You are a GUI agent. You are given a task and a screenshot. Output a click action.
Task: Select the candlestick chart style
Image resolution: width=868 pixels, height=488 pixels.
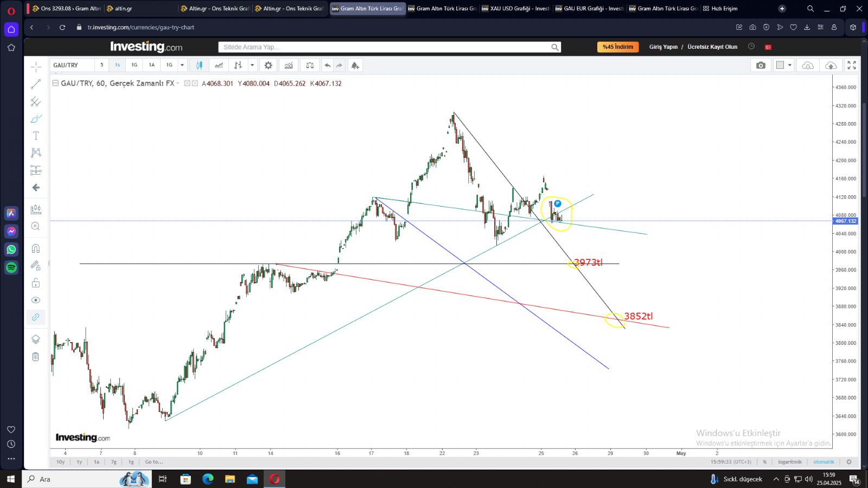tap(199, 65)
